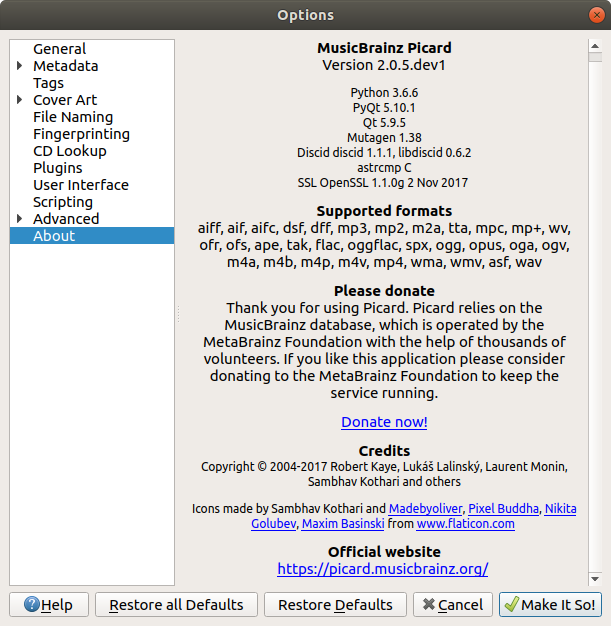Click the Help button

[x=48, y=605]
